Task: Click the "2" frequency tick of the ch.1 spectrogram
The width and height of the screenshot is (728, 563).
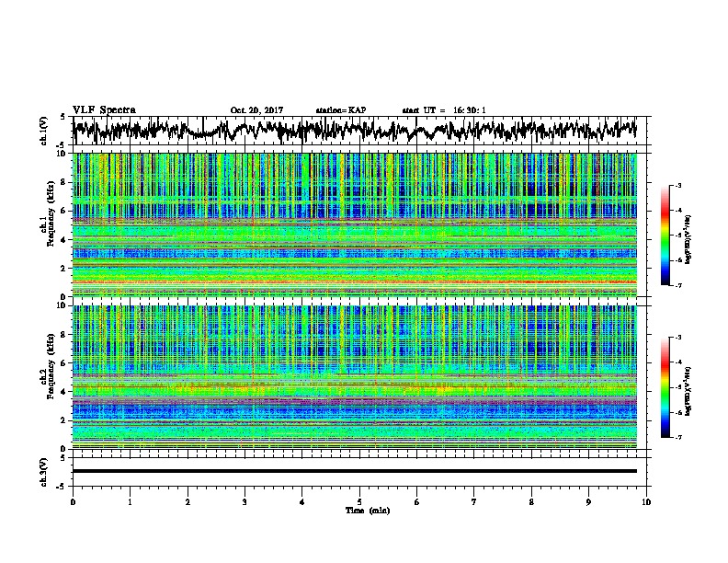Action: click(x=64, y=269)
